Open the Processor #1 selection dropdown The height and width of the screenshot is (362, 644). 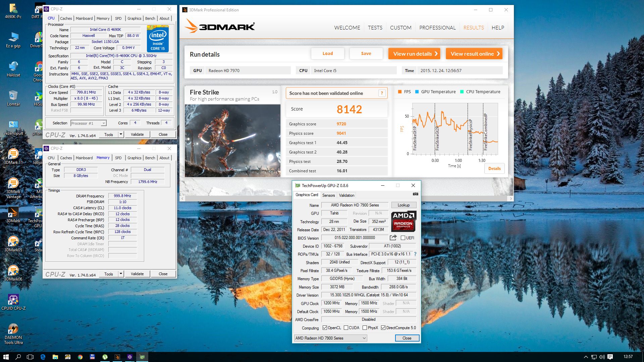point(104,123)
